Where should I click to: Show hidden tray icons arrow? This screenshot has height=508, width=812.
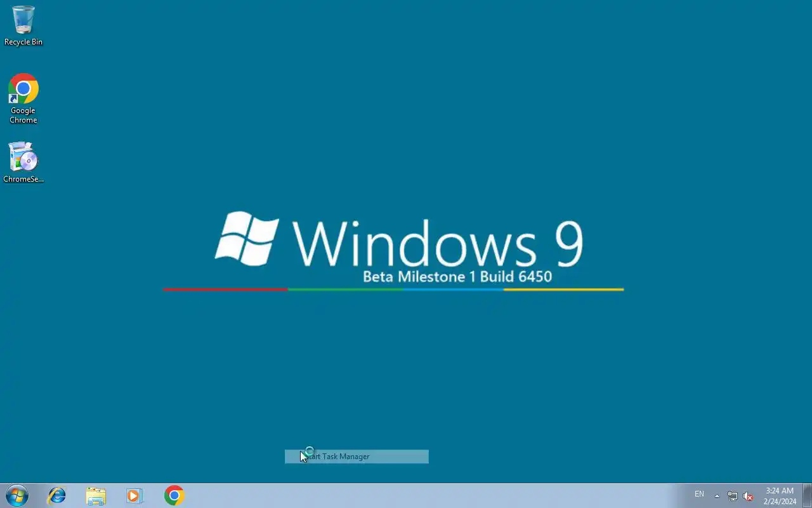coord(717,496)
